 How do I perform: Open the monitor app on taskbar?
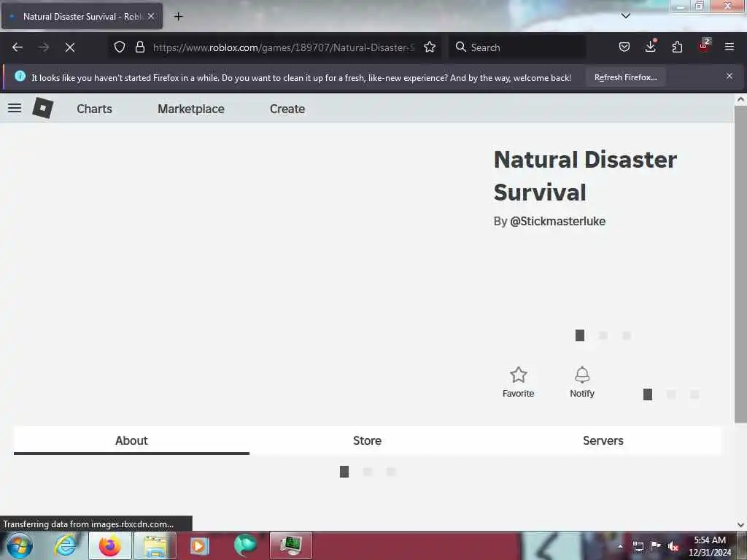point(290,545)
